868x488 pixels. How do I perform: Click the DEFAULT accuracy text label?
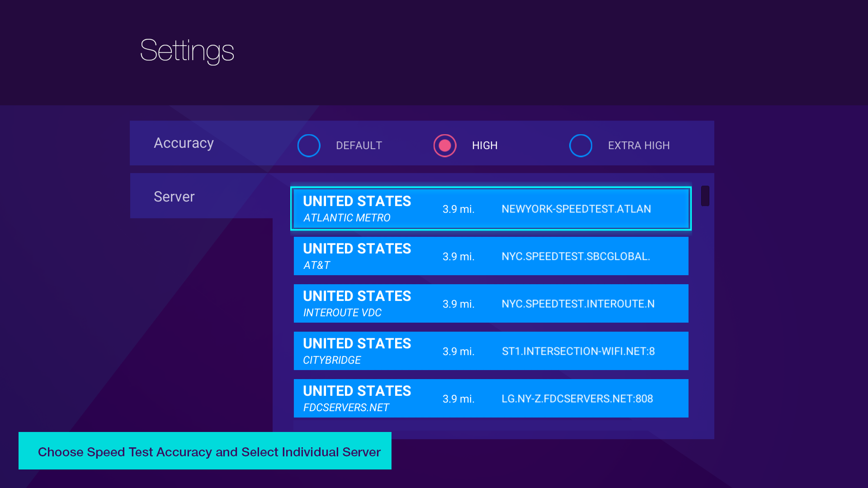359,145
